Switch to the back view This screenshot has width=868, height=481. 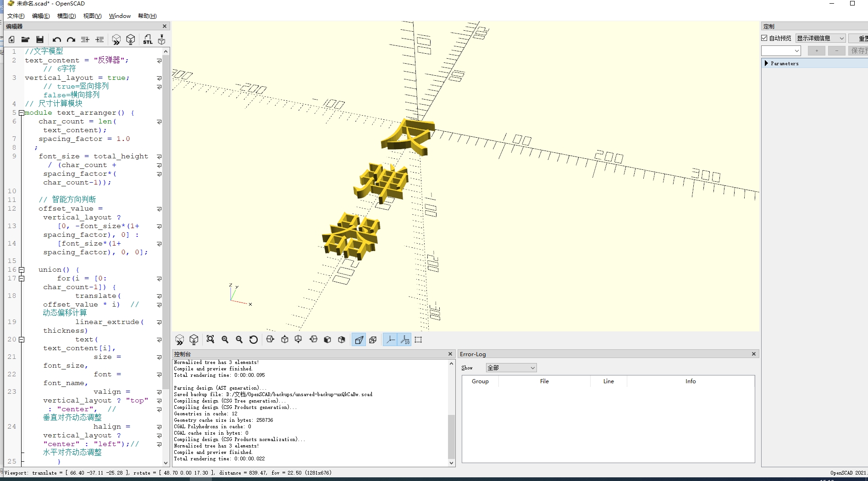coord(342,340)
